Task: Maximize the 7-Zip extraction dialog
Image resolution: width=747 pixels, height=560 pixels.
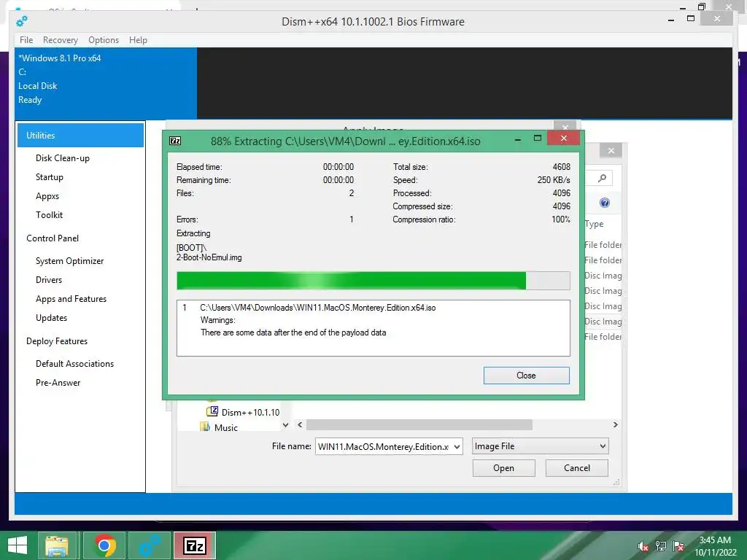Action: click(538, 138)
